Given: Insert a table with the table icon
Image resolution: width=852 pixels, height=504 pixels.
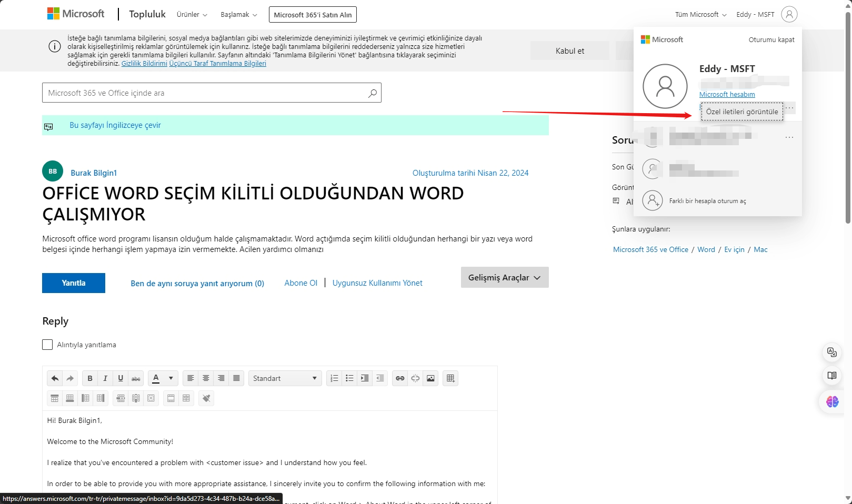Looking at the screenshot, I should pyautogui.click(x=450, y=378).
